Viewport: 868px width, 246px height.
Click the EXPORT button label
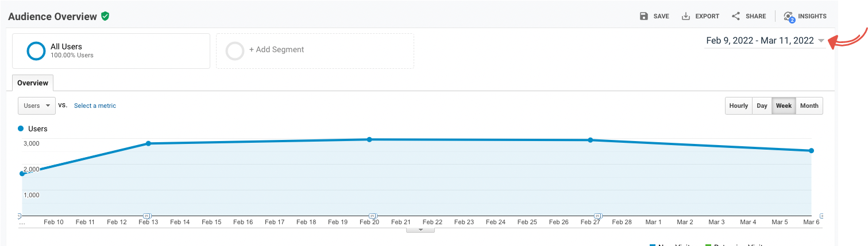707,17
